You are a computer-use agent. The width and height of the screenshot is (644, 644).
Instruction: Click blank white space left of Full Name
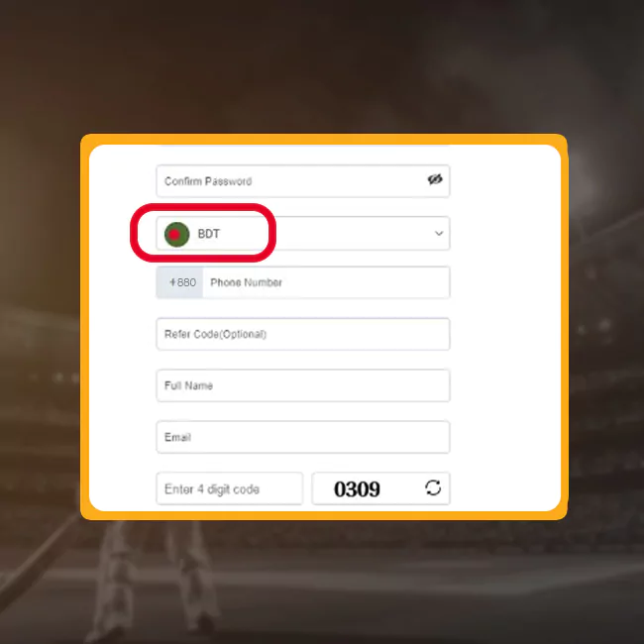pos(123,385)
